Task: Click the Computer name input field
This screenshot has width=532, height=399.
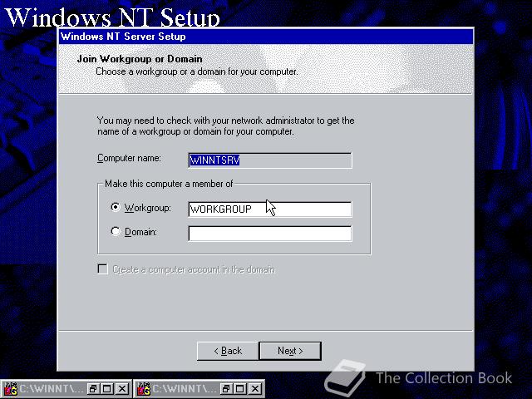Action: [x=270, y=160]
